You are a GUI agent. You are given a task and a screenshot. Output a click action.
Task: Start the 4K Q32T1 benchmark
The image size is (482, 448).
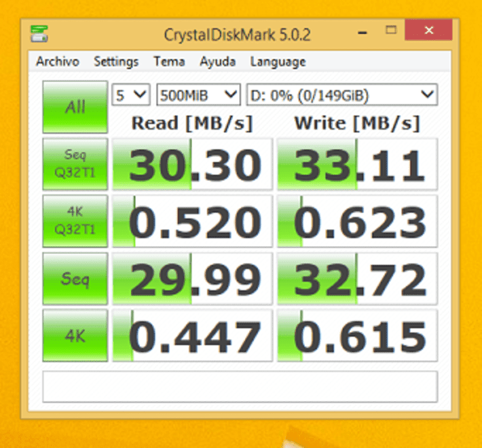(75, 221)
